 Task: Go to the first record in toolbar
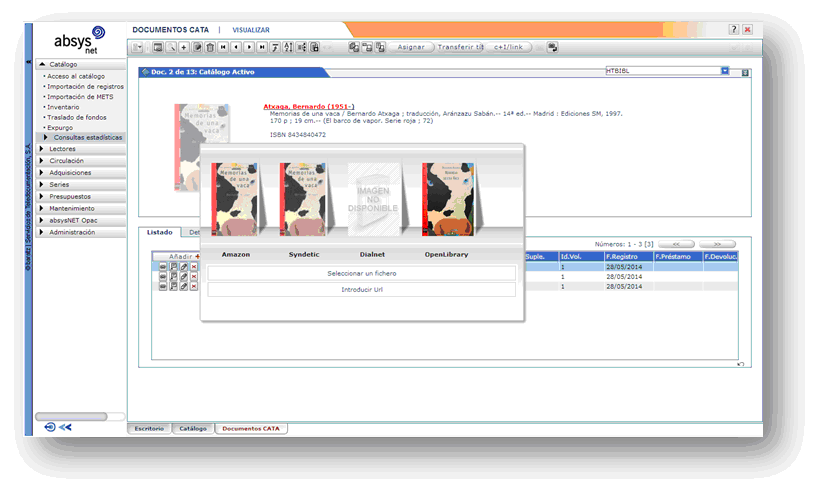coord(223,47)
